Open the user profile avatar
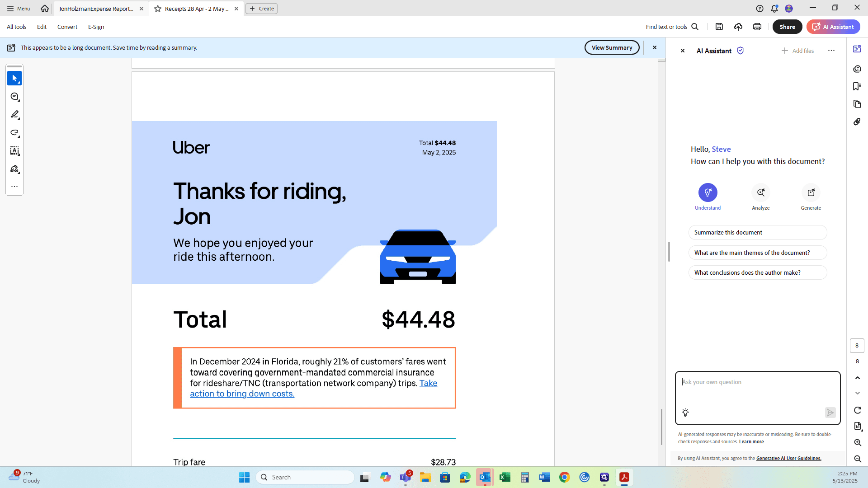The image size is (868, 488). [x=789, y=9]
